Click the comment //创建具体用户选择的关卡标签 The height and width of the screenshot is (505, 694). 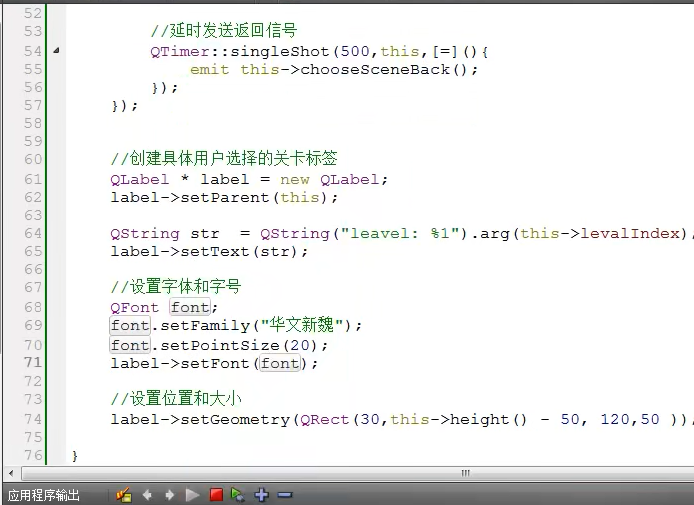pos(224,158)
